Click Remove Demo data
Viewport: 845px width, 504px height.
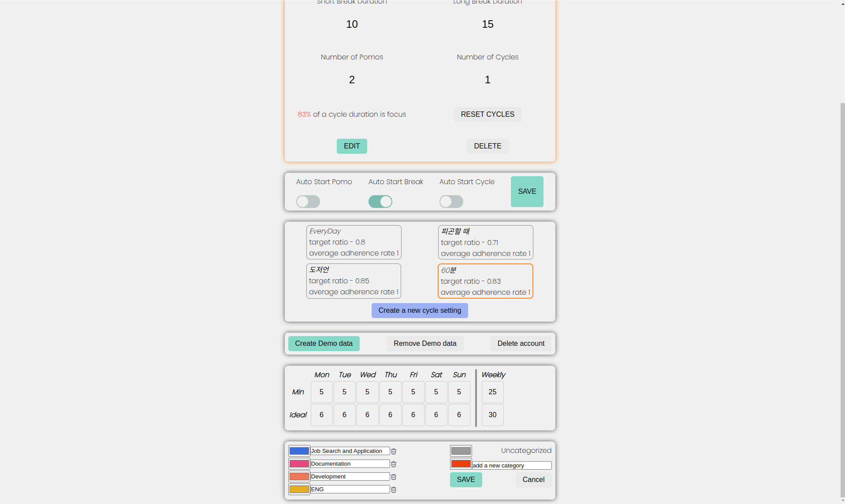[425, 343]
